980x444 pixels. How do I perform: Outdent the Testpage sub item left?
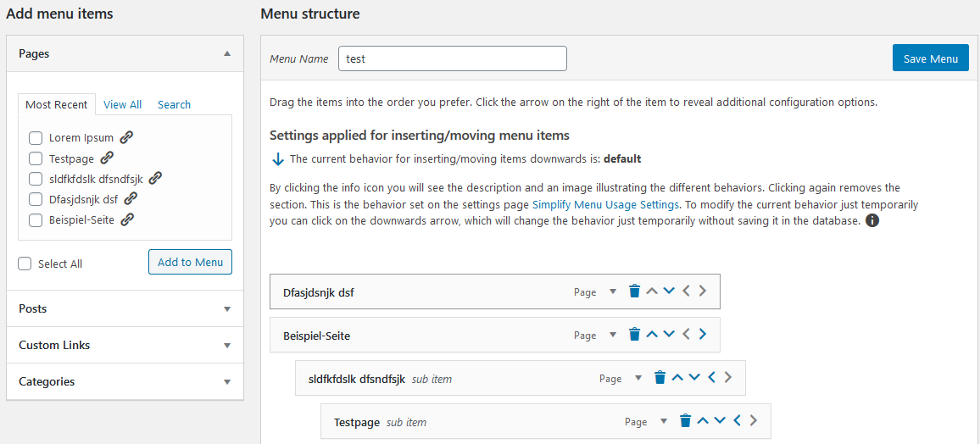click(737, 421)
